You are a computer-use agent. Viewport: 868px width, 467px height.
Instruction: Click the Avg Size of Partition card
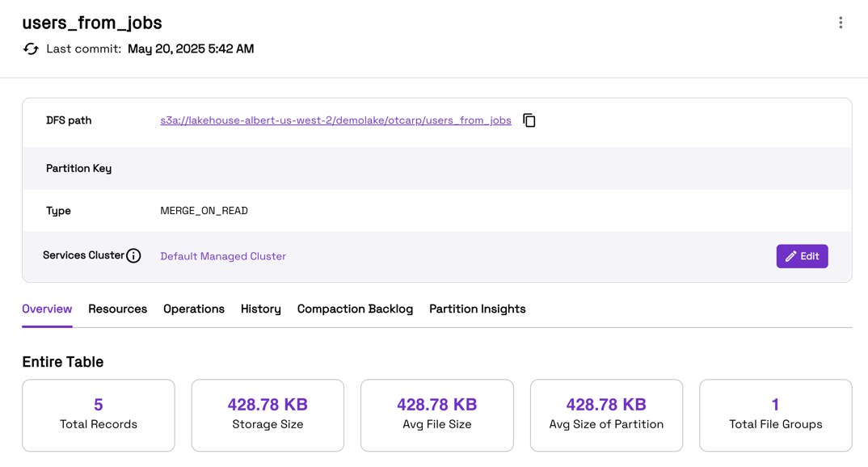pos(606,415)
